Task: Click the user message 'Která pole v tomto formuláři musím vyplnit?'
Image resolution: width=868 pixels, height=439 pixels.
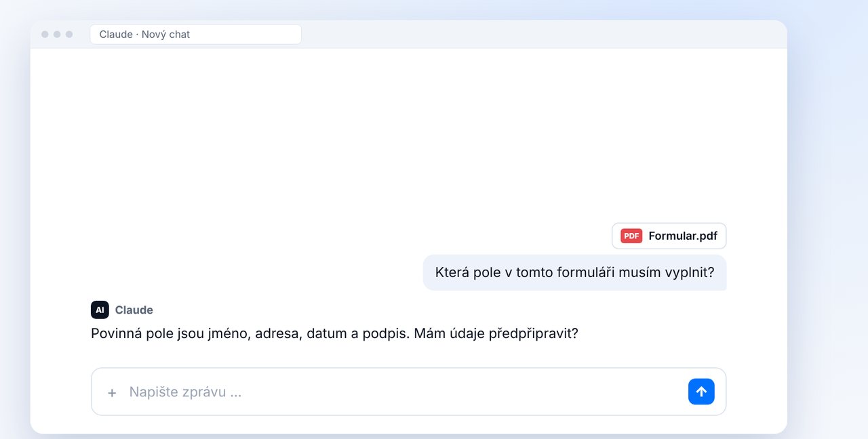Action: pos(574,272)
